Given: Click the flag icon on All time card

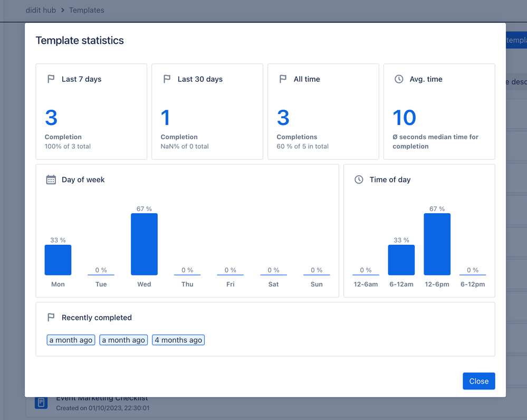Looking at the screenshot, I should pos(283,79).
